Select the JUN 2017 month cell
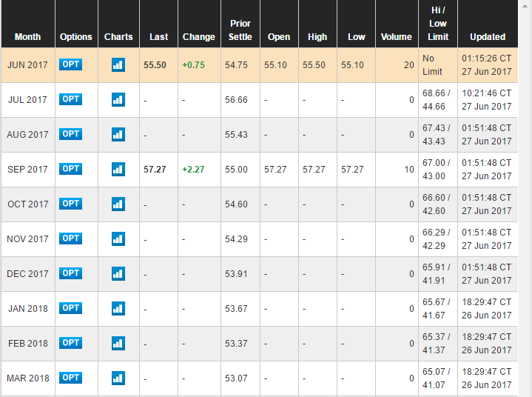The width and height of the screenshot is (532, 397). (28, 65)
